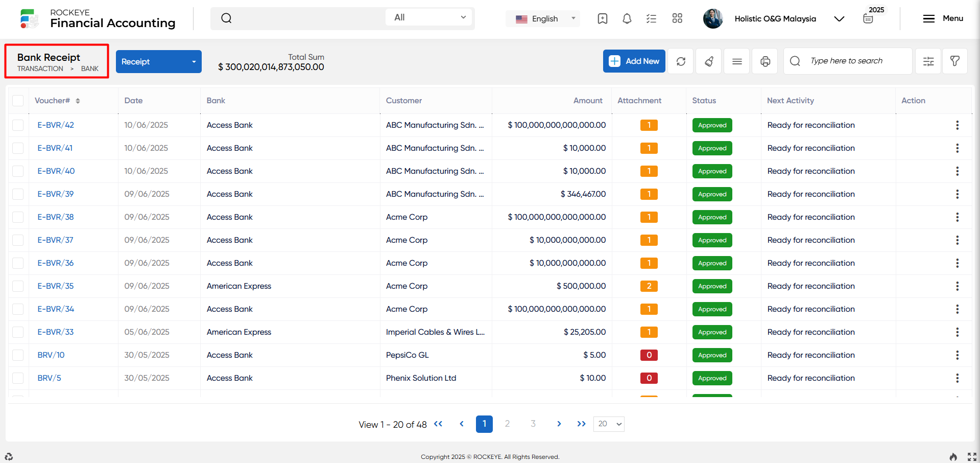Open voucher E-BVR/42 link
Image resolution: width=980 pixels, height=463 pixels.
[x=56, y=125]
